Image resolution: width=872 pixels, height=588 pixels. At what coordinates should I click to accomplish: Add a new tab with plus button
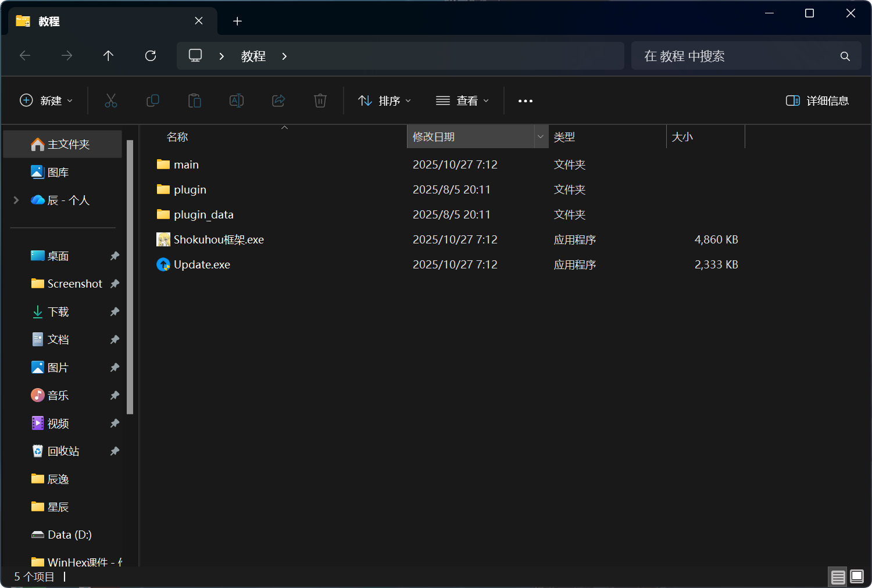237,21
